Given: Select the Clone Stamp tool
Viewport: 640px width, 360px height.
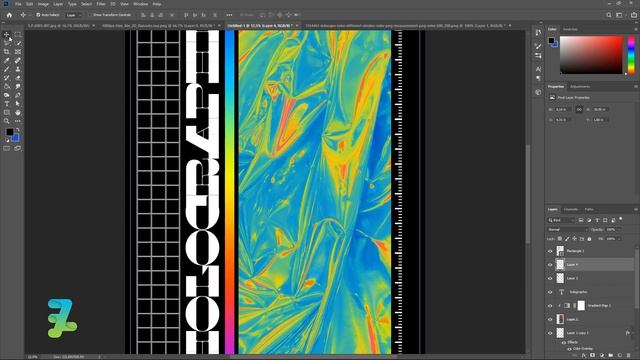Looking at the screenshot, I should pyautogui.click(x=18, y=69).
